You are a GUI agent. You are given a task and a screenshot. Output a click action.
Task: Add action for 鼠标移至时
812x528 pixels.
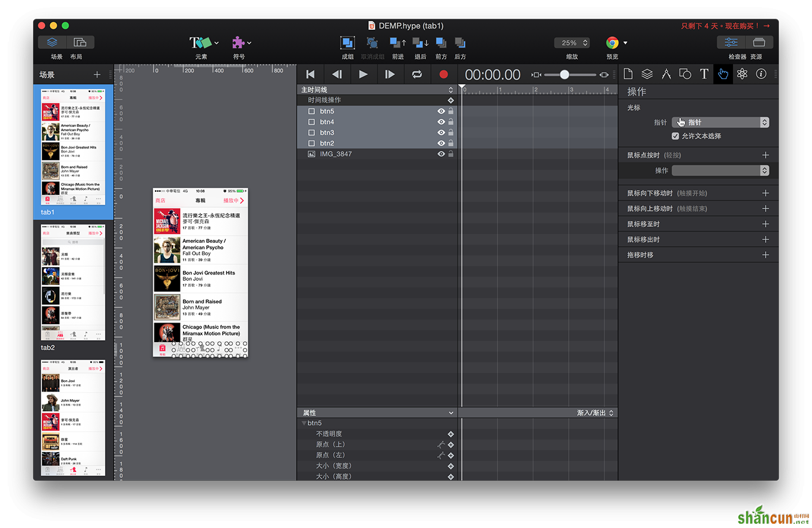click(765, 224)
